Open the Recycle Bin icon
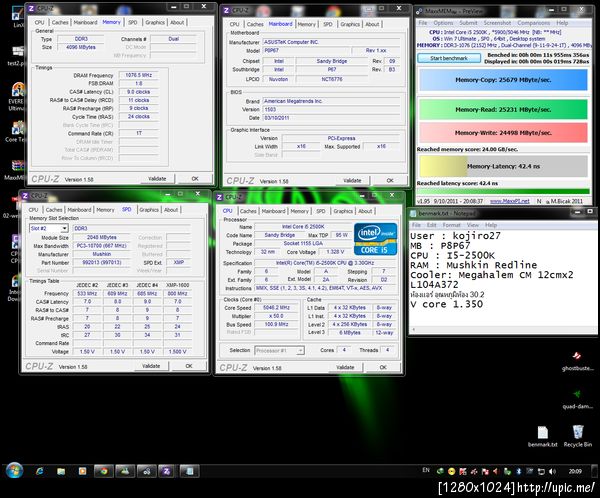The width and height of the screenshot is (600, 498). click(x=577, y=436)
